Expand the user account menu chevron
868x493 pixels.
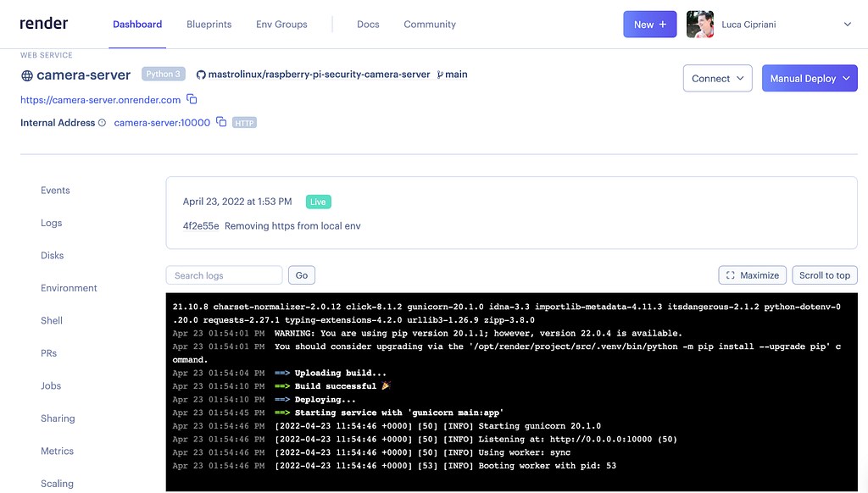pos(847,25)
